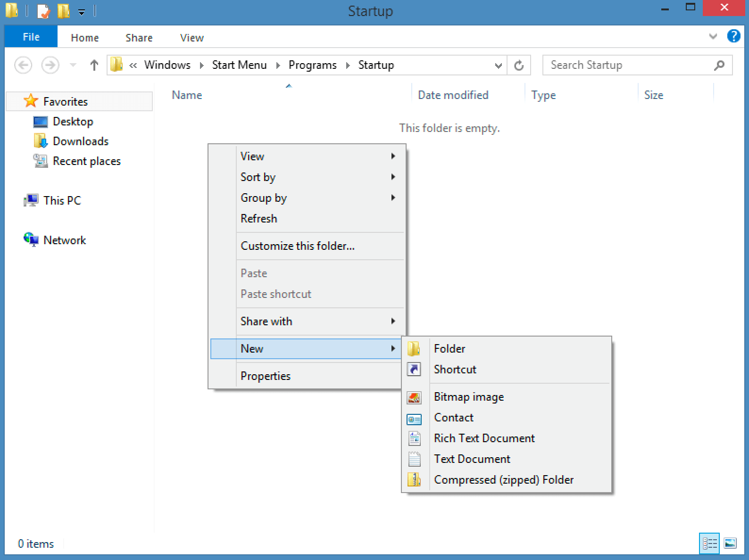
Task: Go back with the Back arrow
Action: pyautogui.click(x=23, y=65)
